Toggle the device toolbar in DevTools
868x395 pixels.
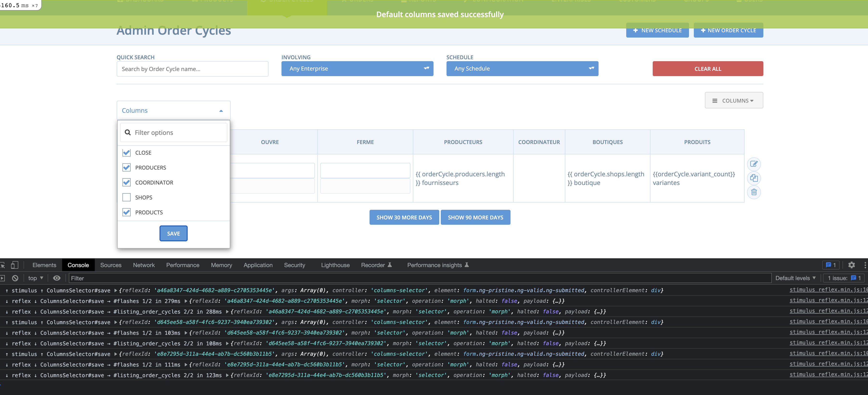[x=15, y=265]
